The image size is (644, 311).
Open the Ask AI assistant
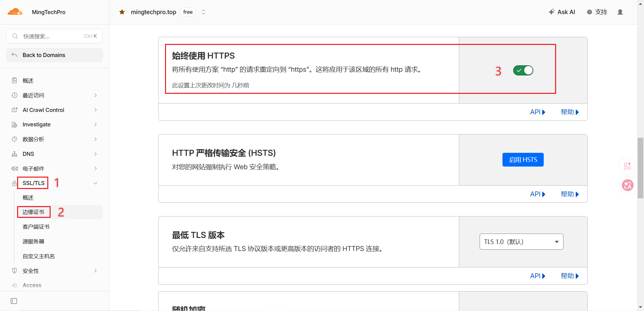coord(562,12)
